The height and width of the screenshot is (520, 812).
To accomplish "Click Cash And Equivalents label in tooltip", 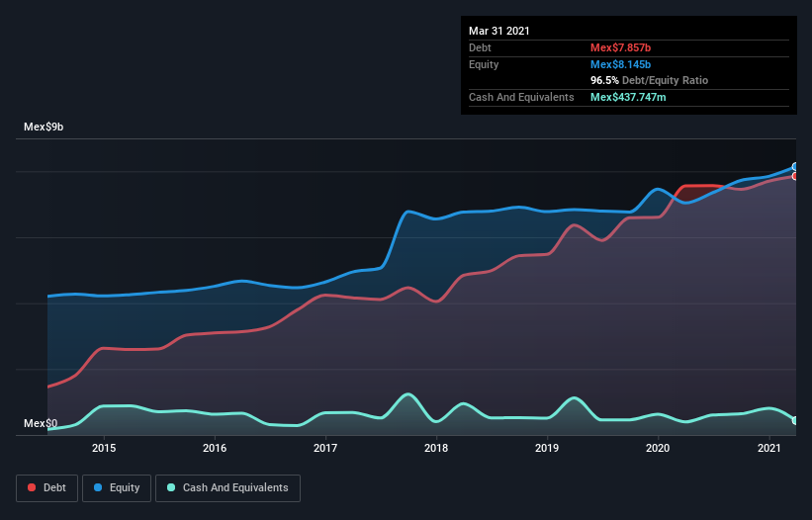I will pos(521,97).
